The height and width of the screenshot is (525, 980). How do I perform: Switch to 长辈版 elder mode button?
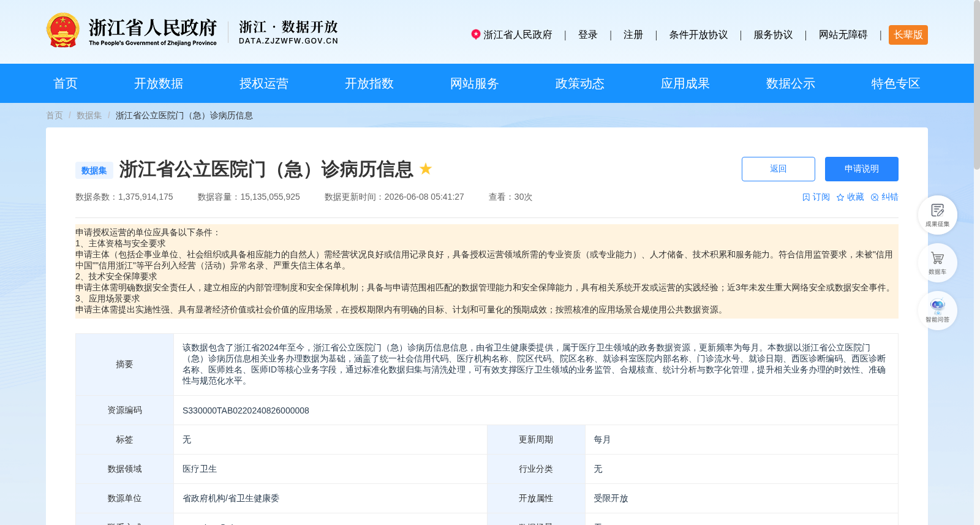click(x=908, y=35)
